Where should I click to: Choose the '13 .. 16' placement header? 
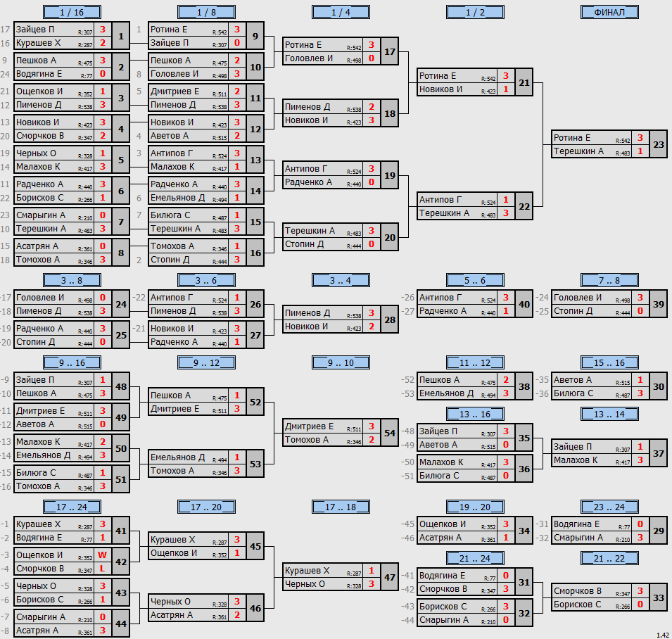pos(475,414)
